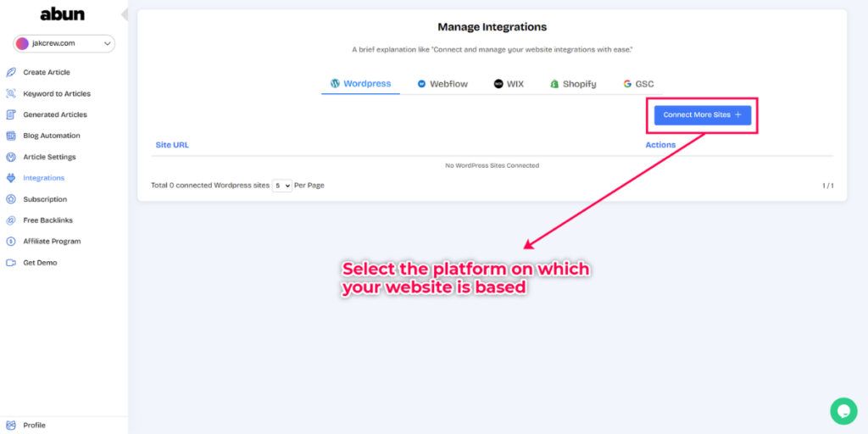The height and width of the screenshot is (434, 868).
Task: Open the green chat support bubble
Action: click(843, 411)
